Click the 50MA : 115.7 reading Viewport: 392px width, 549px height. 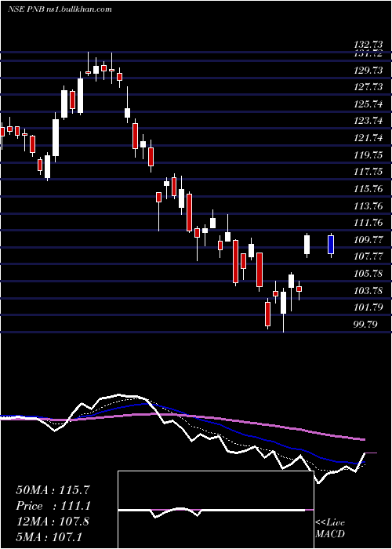click(x=53, y=490)
